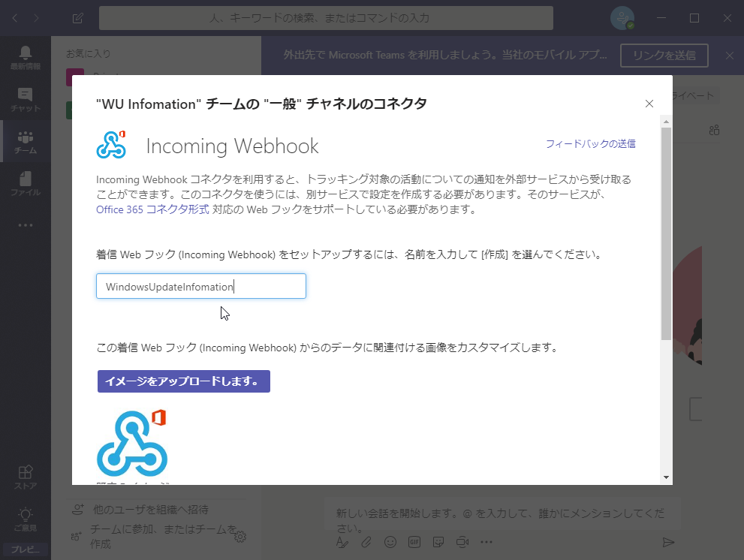Click the フィードバックの送信 link
The image size is (744, 560).
590,144
